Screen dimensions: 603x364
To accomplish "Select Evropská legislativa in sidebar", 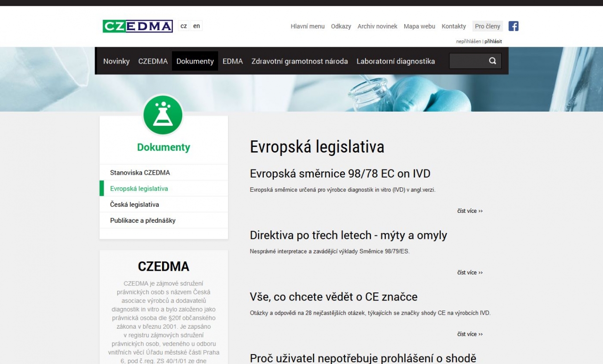I will click(x=163, y=188).
